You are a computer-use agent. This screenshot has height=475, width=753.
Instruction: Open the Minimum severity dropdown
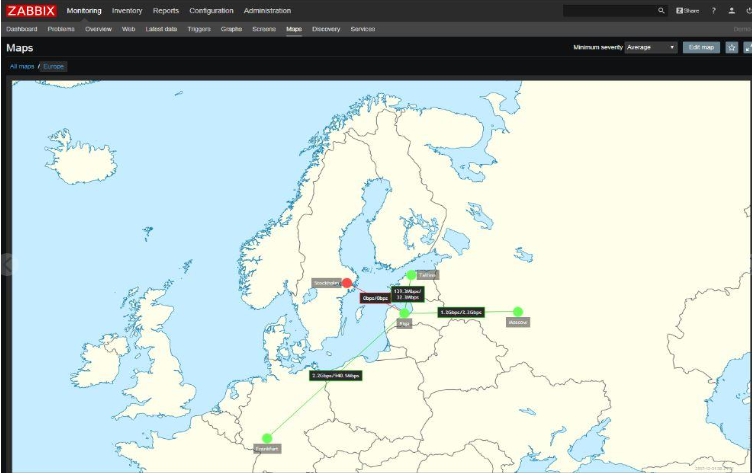click(651, 47)
